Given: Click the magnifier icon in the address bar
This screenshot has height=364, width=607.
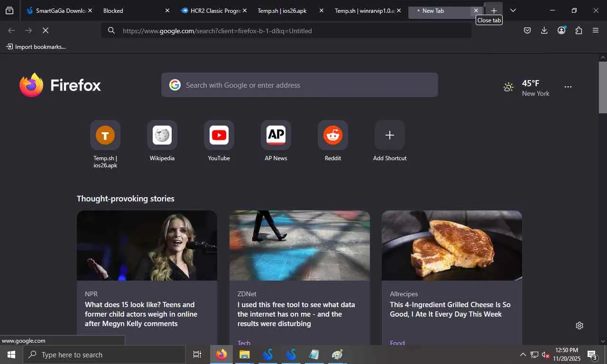Looking at the screenshot, I should tap(111, 31).
